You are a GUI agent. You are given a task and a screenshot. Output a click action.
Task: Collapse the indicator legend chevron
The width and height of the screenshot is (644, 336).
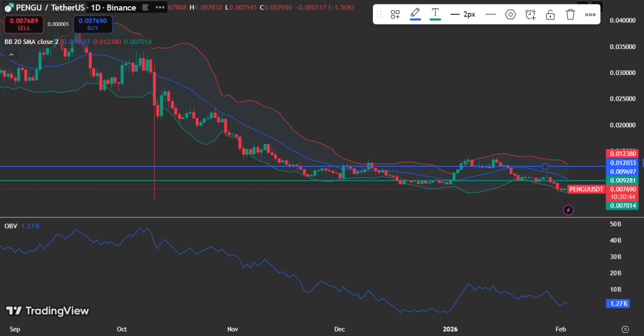(11, 55)
